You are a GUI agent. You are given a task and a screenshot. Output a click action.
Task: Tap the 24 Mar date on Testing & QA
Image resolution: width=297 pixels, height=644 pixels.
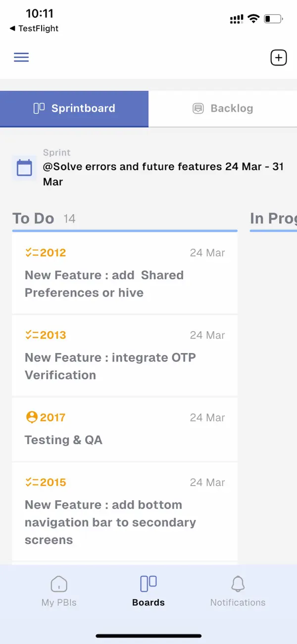tap(207, 417)
